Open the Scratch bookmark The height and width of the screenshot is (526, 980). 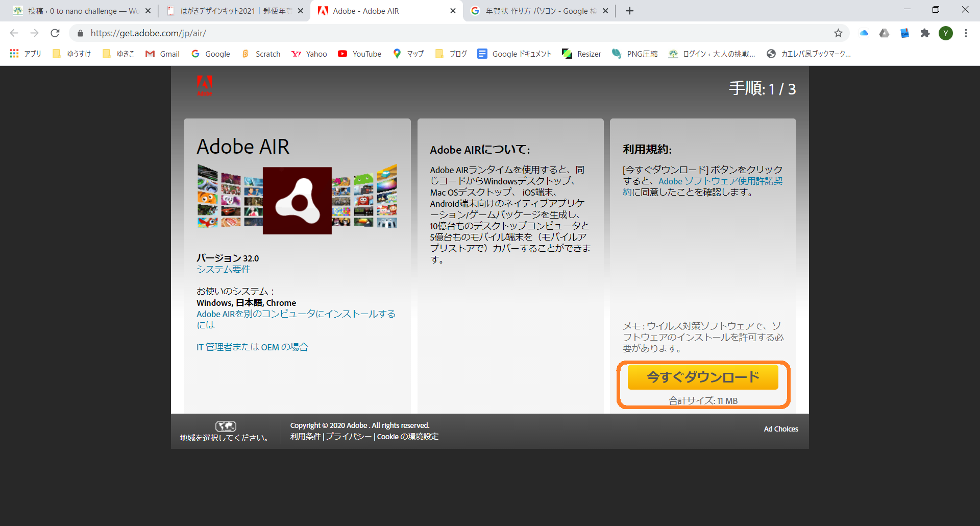click(x=261, y=54)
